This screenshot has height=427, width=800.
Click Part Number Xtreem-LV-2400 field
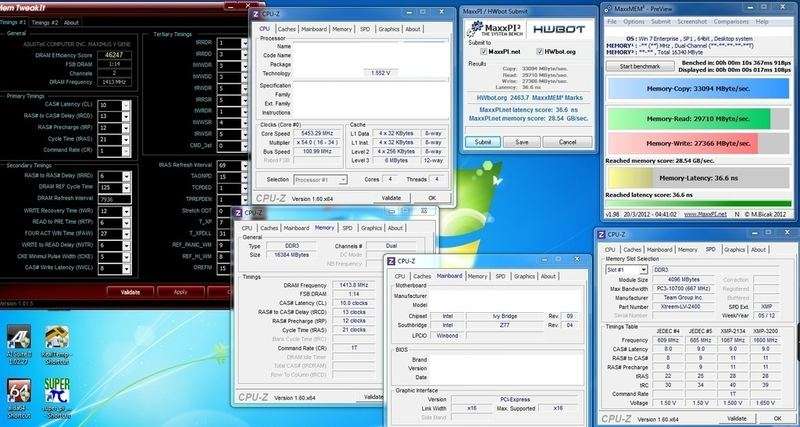[x=684, y=307]
